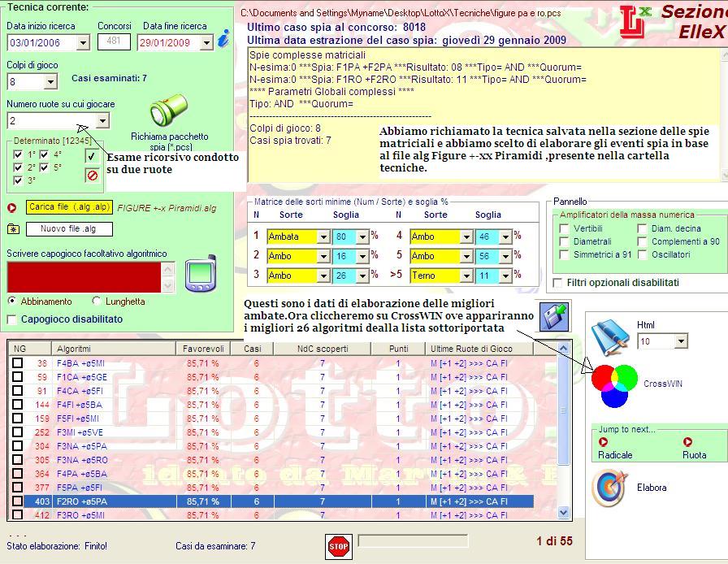The height and width of the screenshot is (564, 728).
Task: Toggle Capogioco disabilitato checkbox
Action: pyautogui.click(x=12, y=319)
